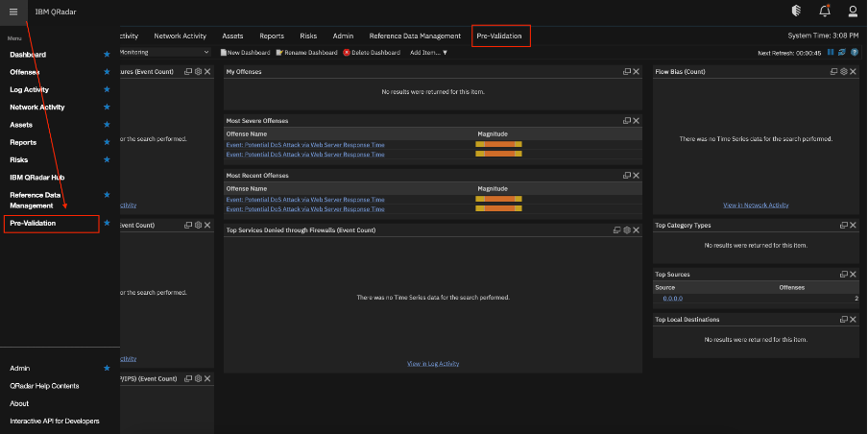Close the Top Category Types panel

(854, 226)
